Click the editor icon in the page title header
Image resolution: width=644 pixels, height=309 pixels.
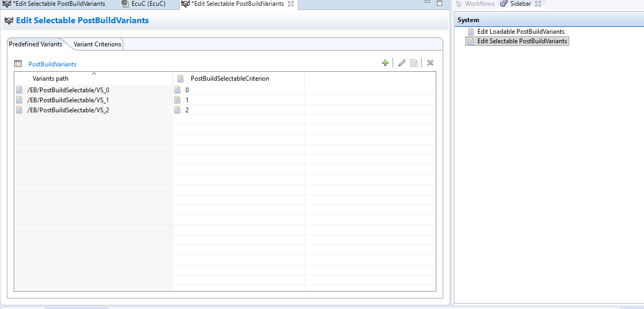point(9,21)
